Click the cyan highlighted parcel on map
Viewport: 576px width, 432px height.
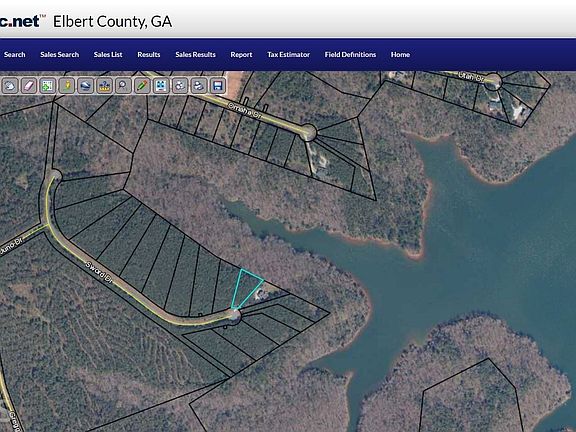click(x=245, y=286)
